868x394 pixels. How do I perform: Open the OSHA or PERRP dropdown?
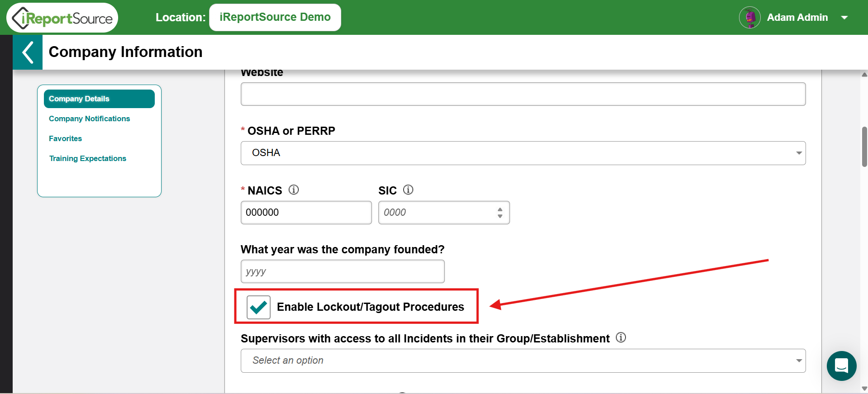coord(523,153)
